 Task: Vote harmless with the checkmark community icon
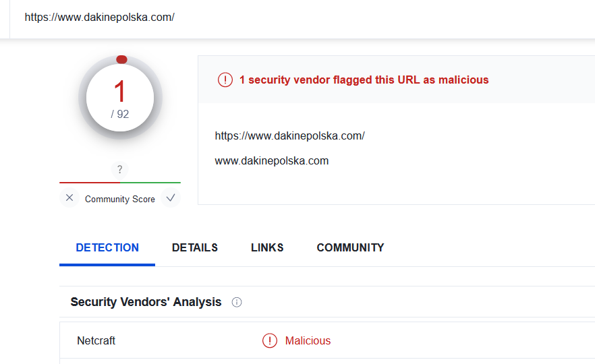[x=171, y=198]
